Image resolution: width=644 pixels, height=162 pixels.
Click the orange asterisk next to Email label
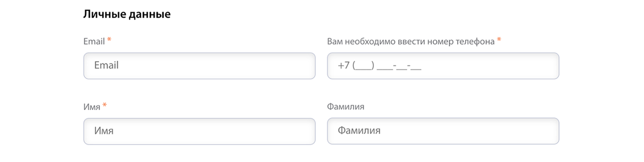[109, 40]
